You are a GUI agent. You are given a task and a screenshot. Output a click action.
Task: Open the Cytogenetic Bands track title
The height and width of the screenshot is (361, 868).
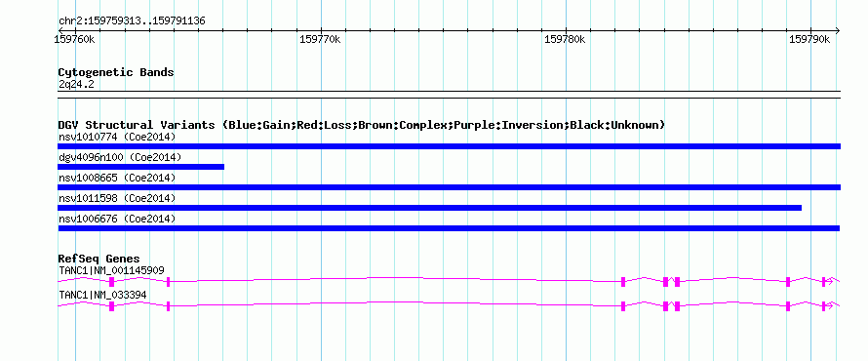pos(116,72)
